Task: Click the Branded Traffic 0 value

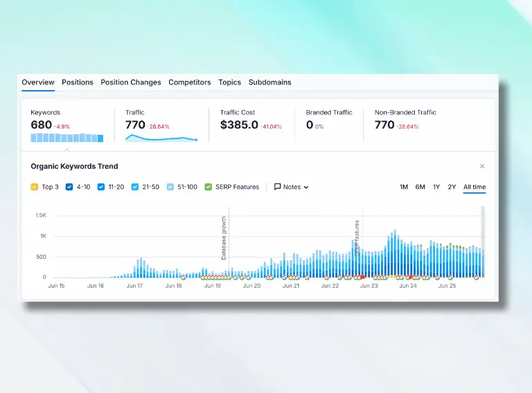Action: coord(310,125)
